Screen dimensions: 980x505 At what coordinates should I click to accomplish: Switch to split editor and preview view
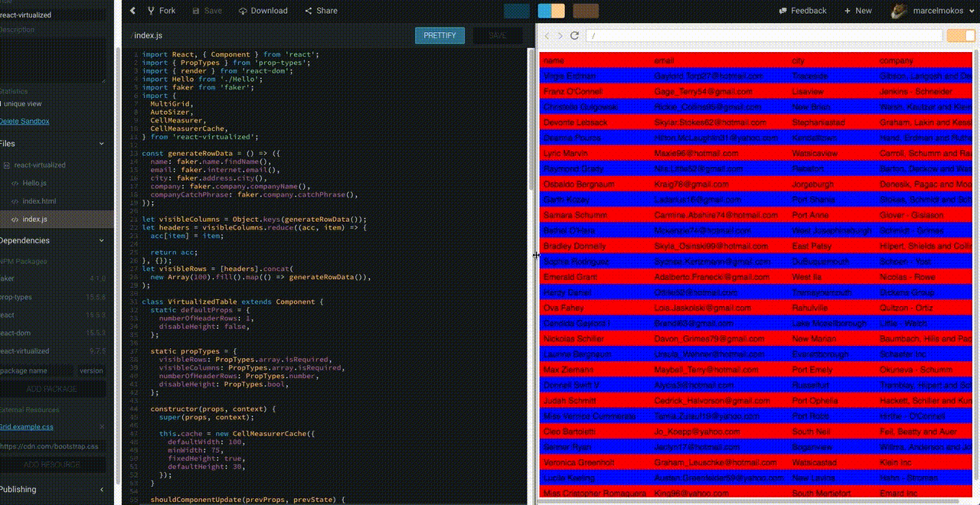click(551, 11)
